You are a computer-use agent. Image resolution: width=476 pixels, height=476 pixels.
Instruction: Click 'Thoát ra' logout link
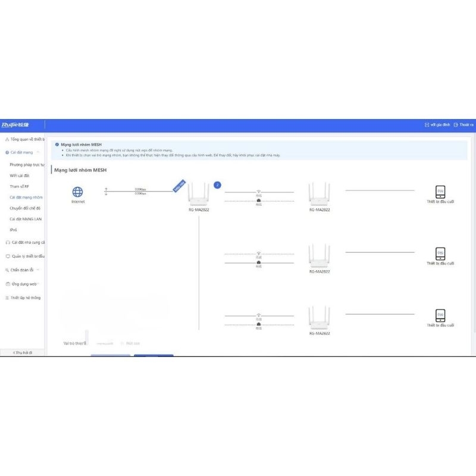coord(464,125)
